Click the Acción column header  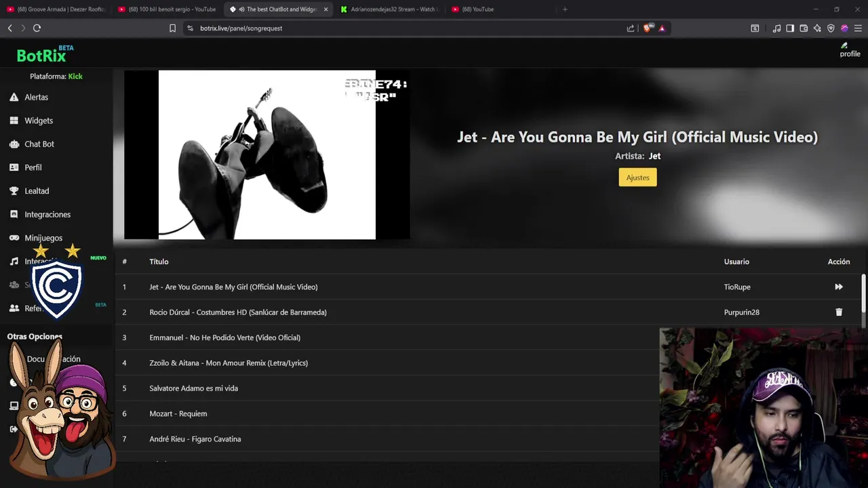tap(839, 262)
